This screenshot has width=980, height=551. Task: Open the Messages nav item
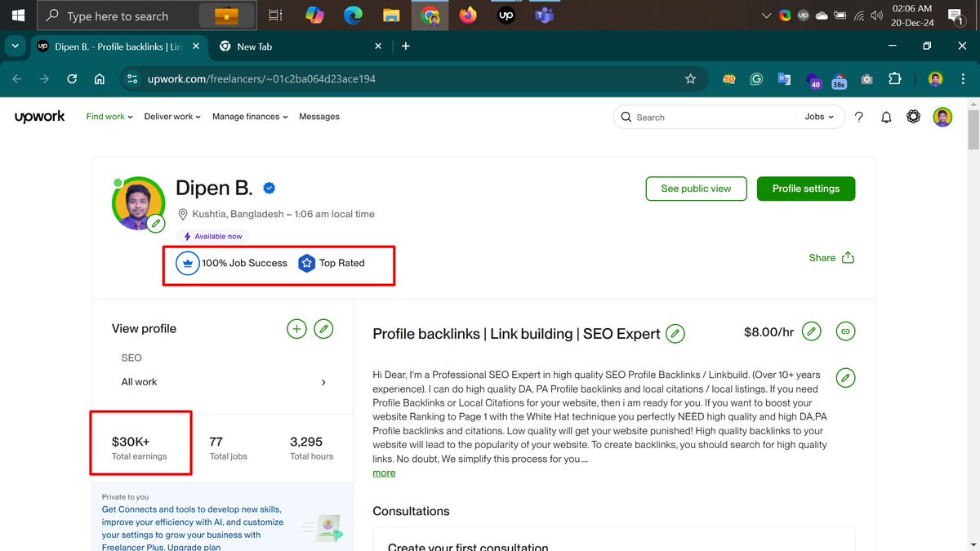click(x=319, y=117)
